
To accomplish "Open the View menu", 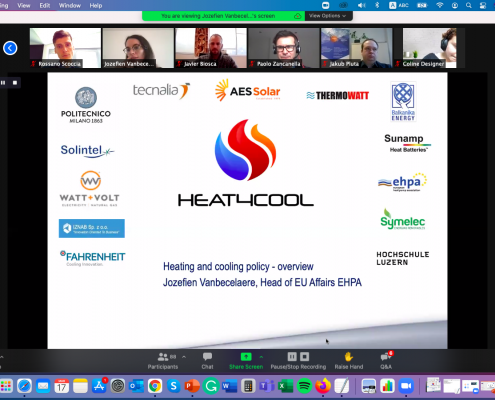I will click(x=24, y=5).
